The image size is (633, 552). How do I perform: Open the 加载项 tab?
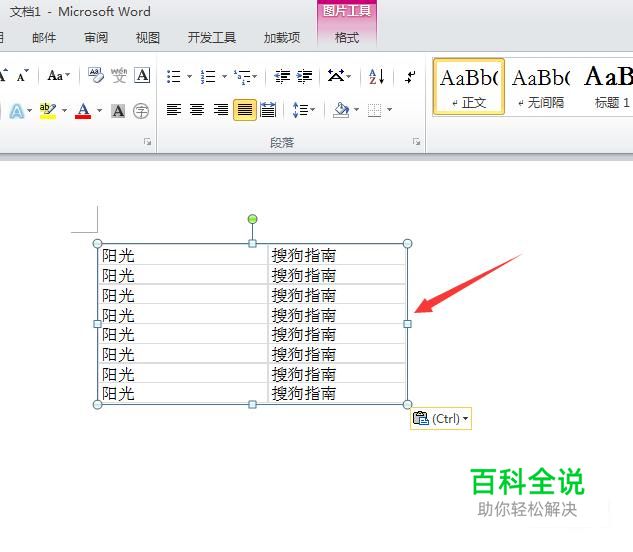pyautogui.click(x=282, y=38)
